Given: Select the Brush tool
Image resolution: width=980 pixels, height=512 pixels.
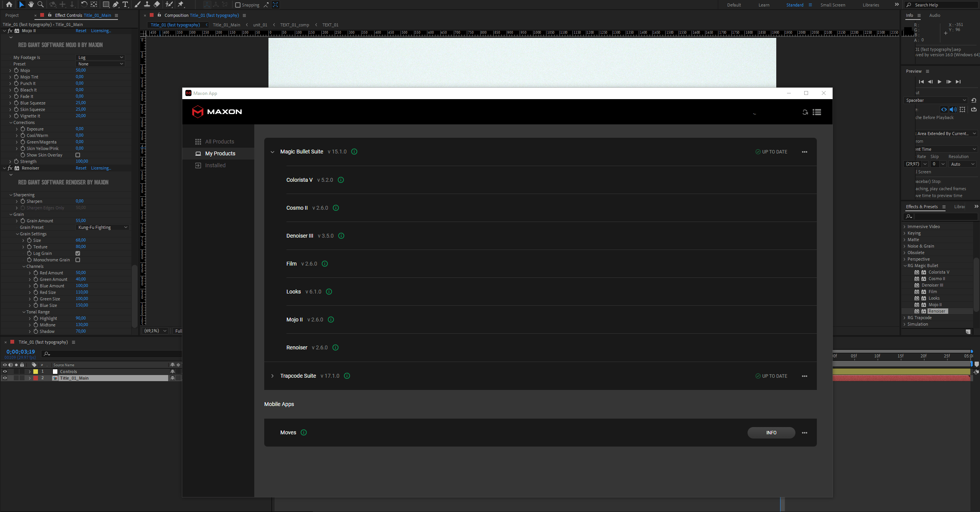Looking at the screenshot, I should 137,5.
